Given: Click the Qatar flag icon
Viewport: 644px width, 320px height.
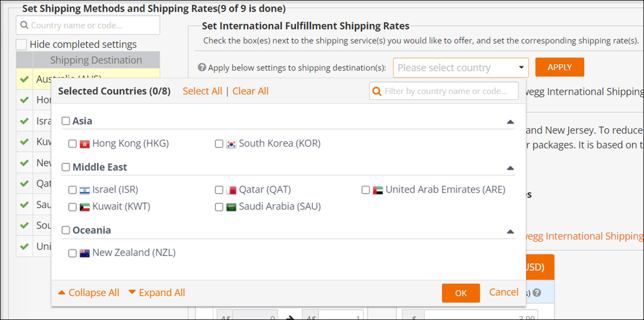Looking at the screenshot, I should click(231, 190).
